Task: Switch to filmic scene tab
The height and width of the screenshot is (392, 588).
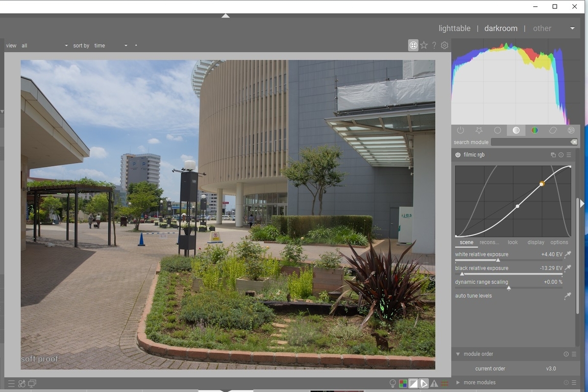Action: coord(466,243)
